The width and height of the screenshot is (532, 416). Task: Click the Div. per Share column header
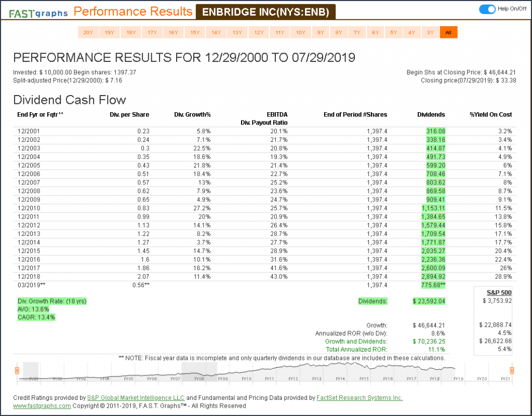[129, 115]
